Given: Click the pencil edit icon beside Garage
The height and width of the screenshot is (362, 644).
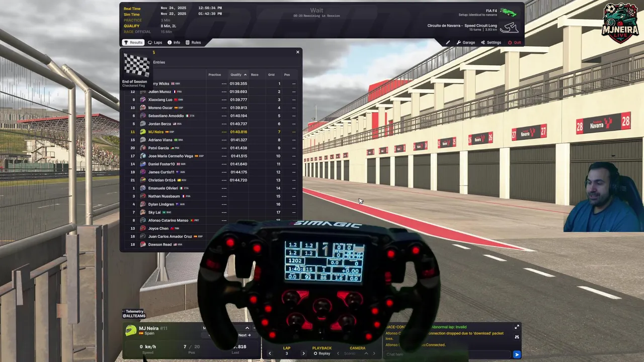Looking at the screenshot, I should click(x=448, y=42).
